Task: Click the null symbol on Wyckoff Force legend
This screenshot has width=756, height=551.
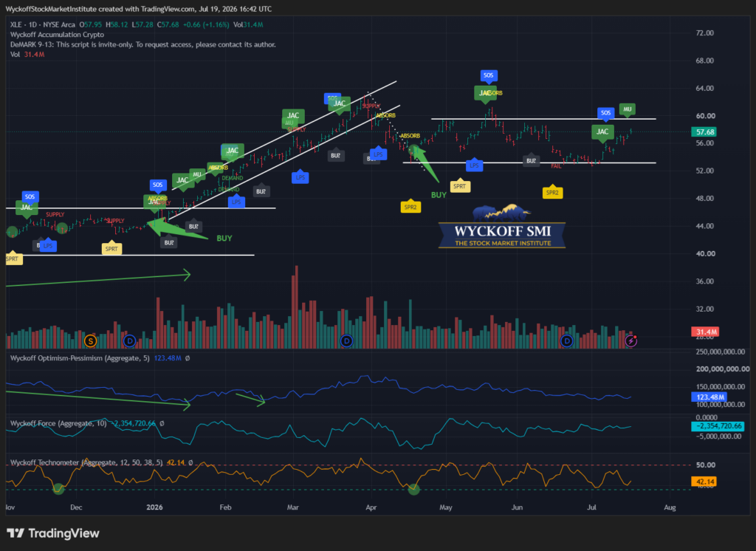Action: (x=162, y=423)
